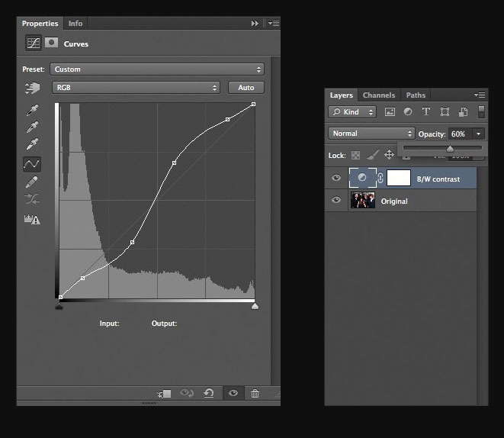Image resolution: width=504 pixels, height=438 pixels.
Task: Open the Kind filter dropdown
Action: click(352, 112)
